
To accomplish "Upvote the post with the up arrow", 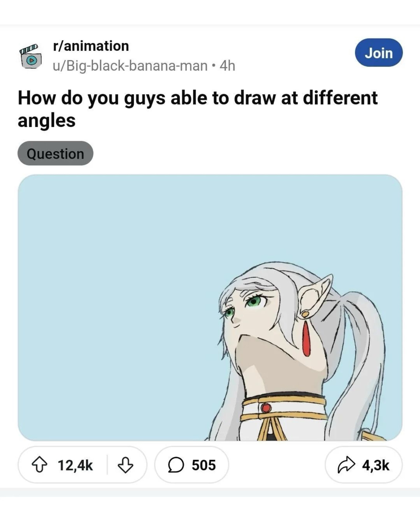I will (39, 465).
